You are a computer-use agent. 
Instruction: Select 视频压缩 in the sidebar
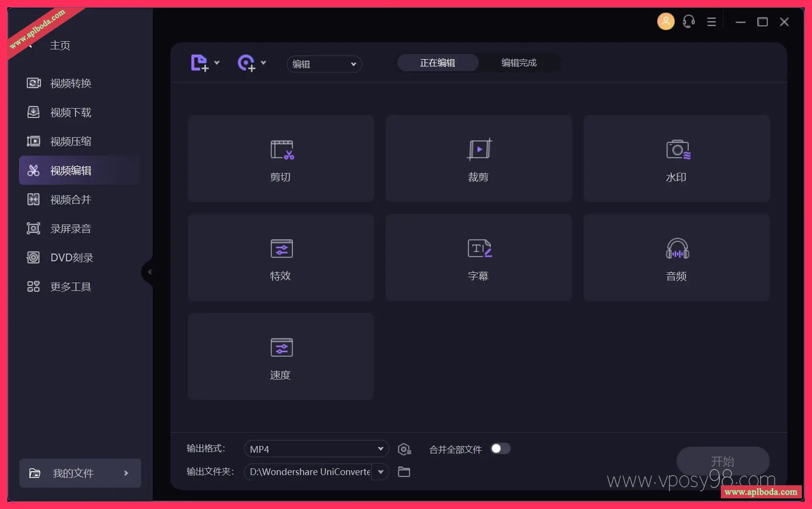point(71,142)
